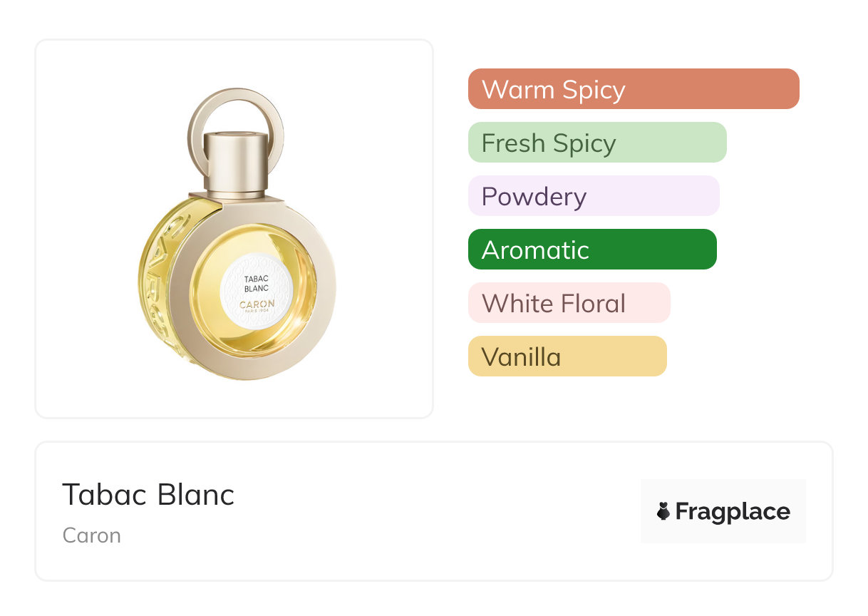This screenshot has width=868, height=616.
Task: Click the PARIS 1904 text on the bottle label
Action: (257, 312)
